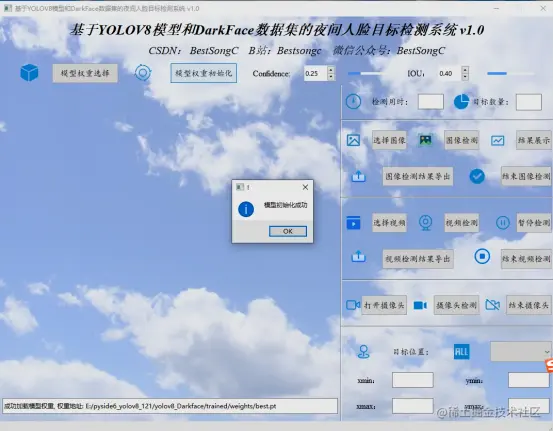Click the video file icon beside 选择视频
The image size is (554, 432).
click(353, 223)
